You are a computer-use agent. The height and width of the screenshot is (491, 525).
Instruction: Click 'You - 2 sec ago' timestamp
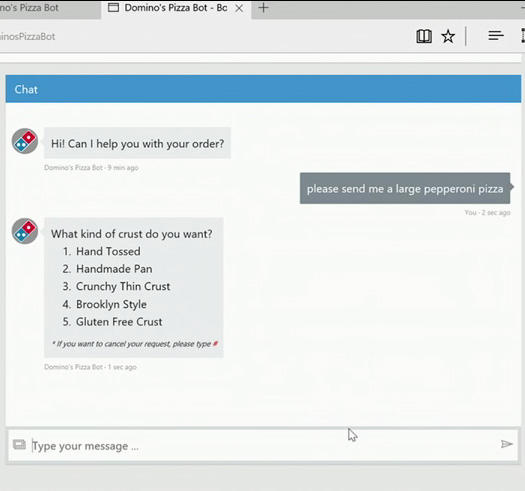488,212
